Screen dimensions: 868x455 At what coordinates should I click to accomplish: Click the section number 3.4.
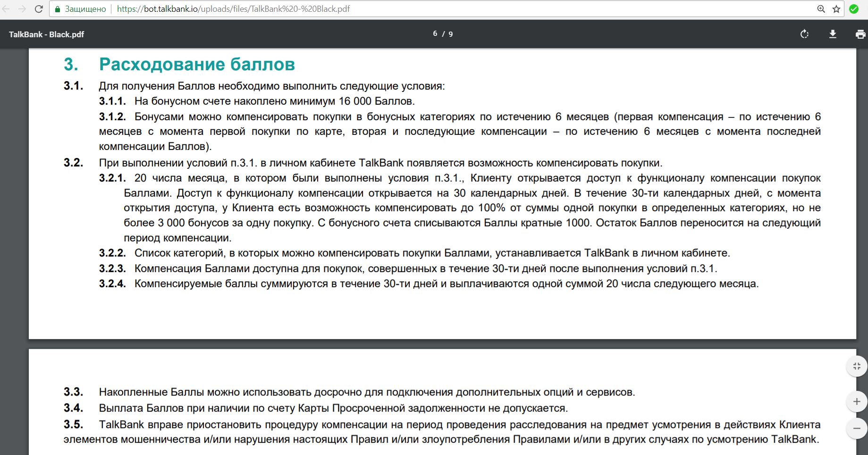point(73,408)
